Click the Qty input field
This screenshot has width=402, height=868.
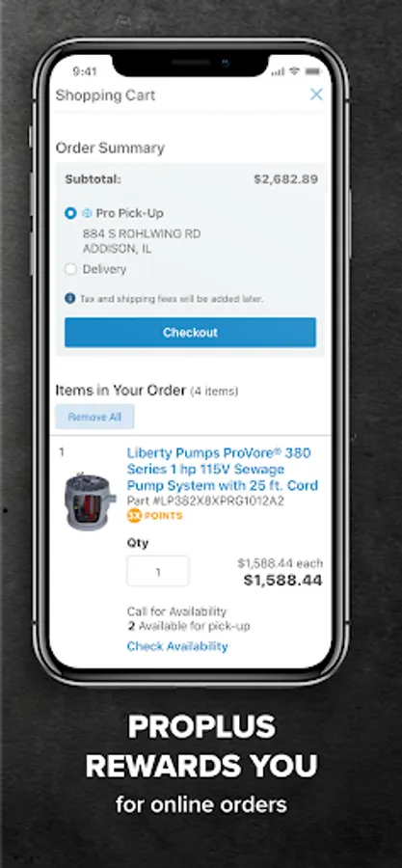coord(158,571)
